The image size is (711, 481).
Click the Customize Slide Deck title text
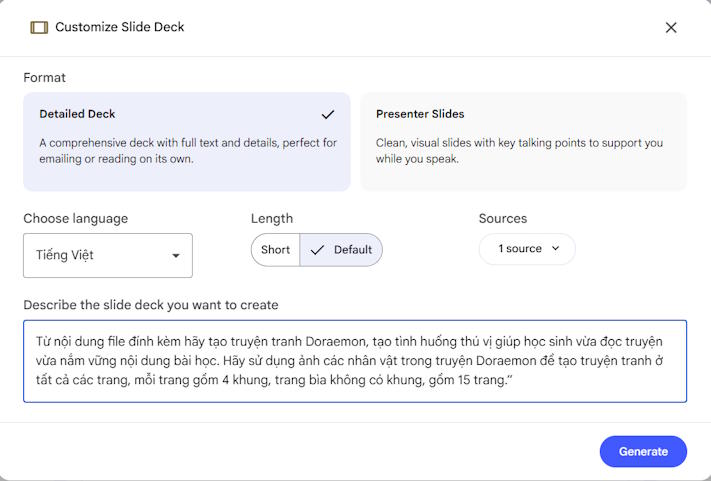pos(120,27)
